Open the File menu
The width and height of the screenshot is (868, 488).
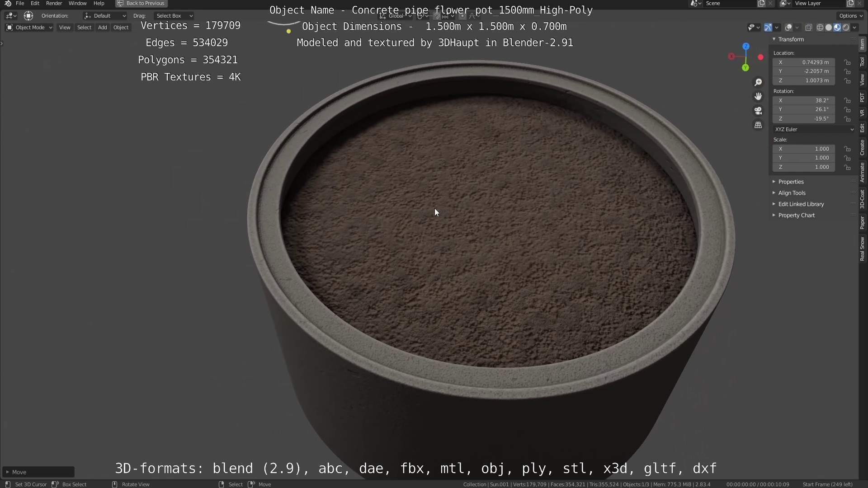20,3
